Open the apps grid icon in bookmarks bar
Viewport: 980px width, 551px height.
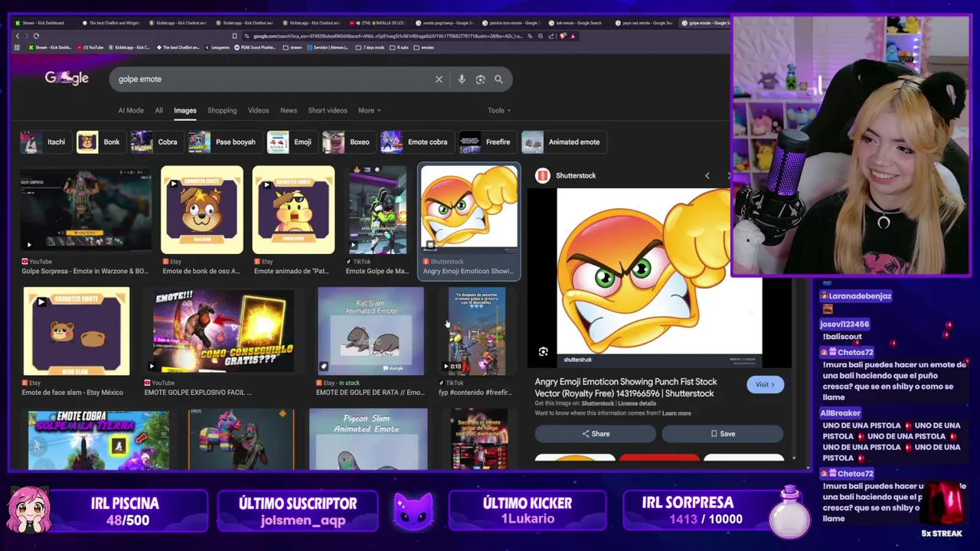[x=17, y=47]
